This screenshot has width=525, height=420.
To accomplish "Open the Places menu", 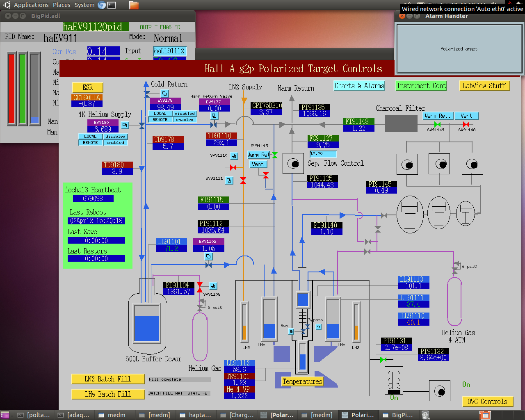I will (62, 5).
